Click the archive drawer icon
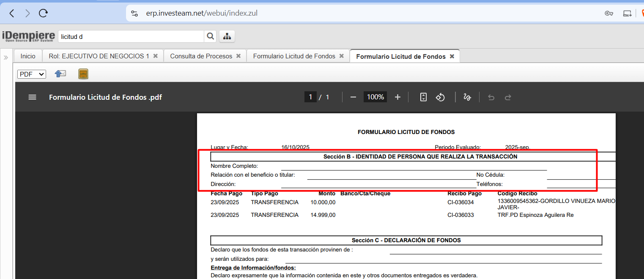Image resolution: width=644 pixels, height=279 pixels. point(83,74)
